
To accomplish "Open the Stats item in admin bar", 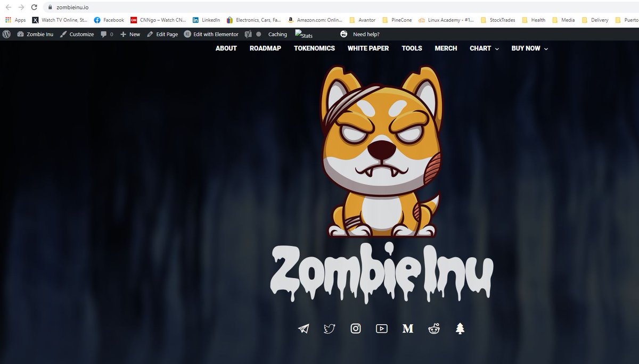I will 304,35.
